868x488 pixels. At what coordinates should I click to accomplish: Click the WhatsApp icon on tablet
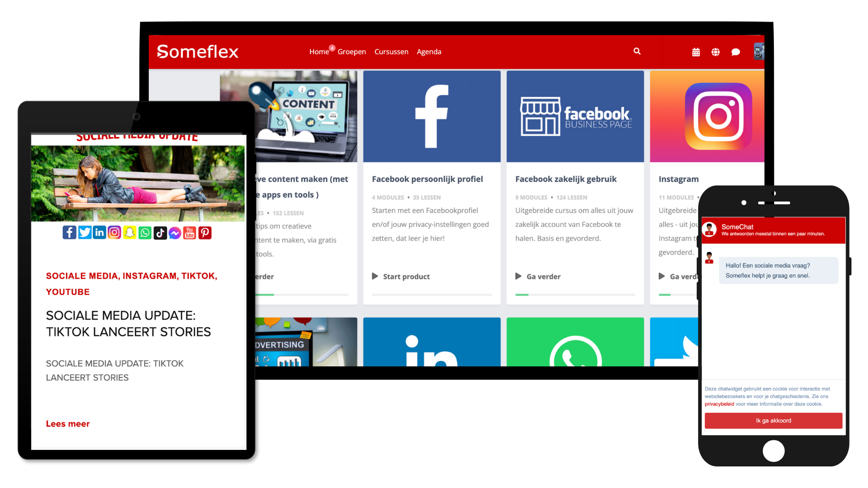click(x=145, y=233)
